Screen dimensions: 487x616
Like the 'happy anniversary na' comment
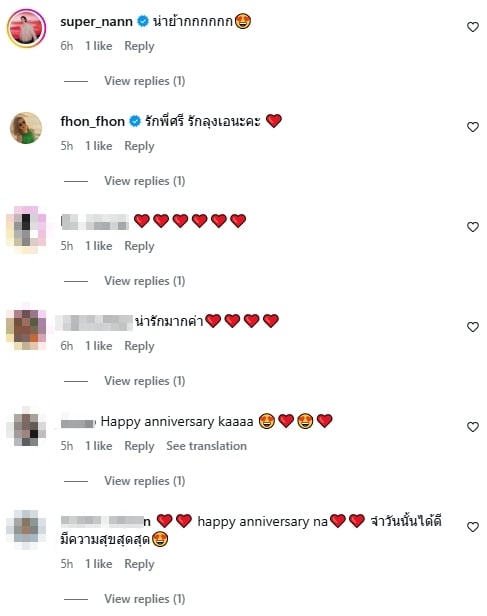pos(473,527)
